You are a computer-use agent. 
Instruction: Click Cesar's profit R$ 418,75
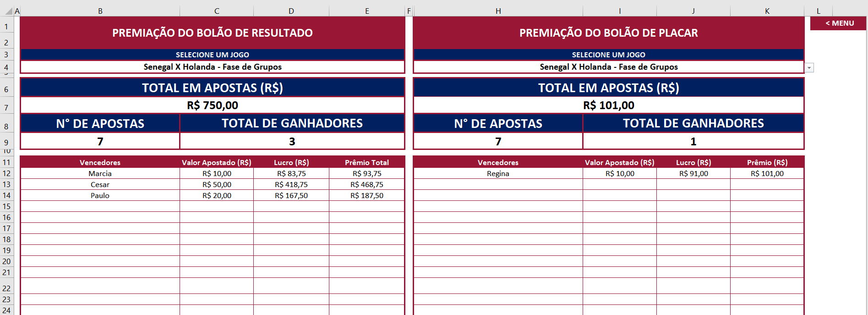(291, 185)
